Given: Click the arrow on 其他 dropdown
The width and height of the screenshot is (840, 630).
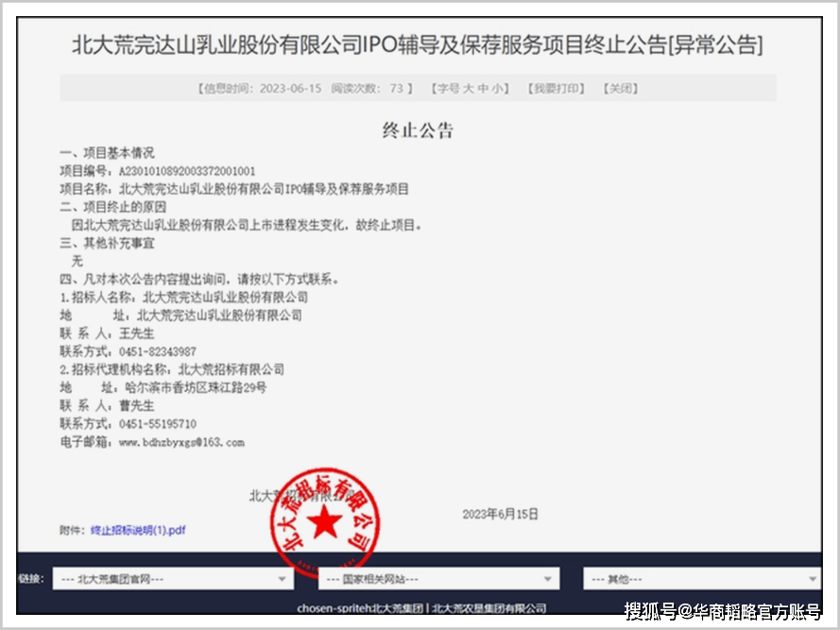Looking at the screenshot, I should pos(811,579).
